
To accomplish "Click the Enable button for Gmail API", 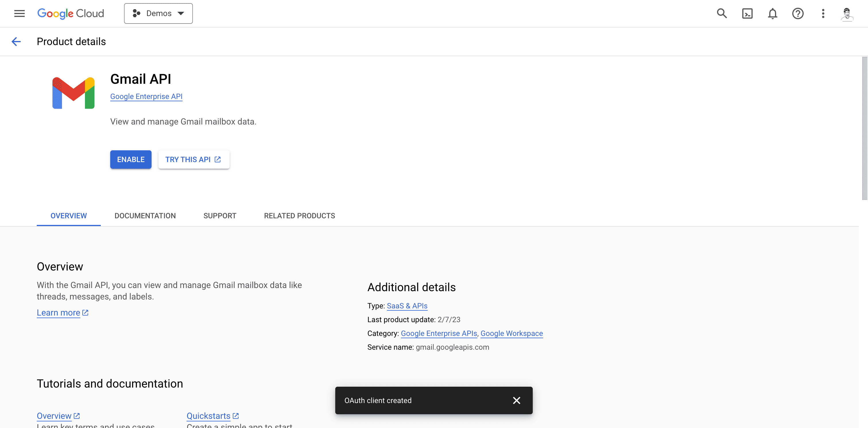I will 130,159.
